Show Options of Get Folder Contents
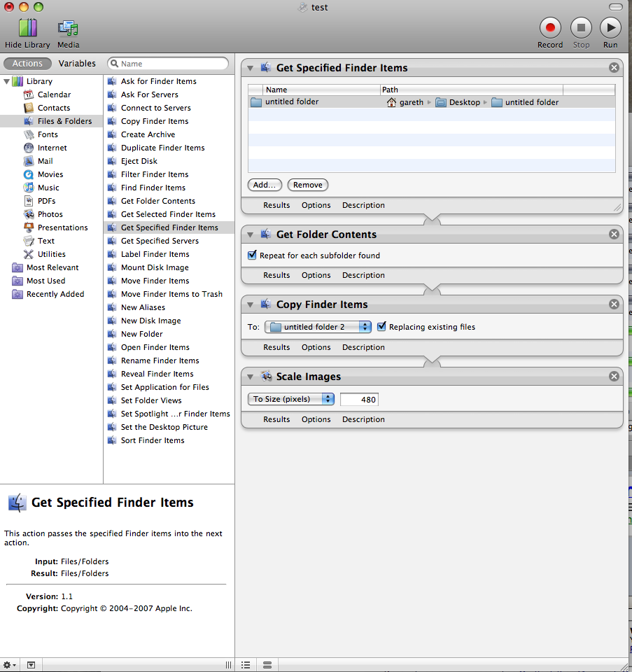Screen dimensions: 632x672 click(x=316, y=274)
